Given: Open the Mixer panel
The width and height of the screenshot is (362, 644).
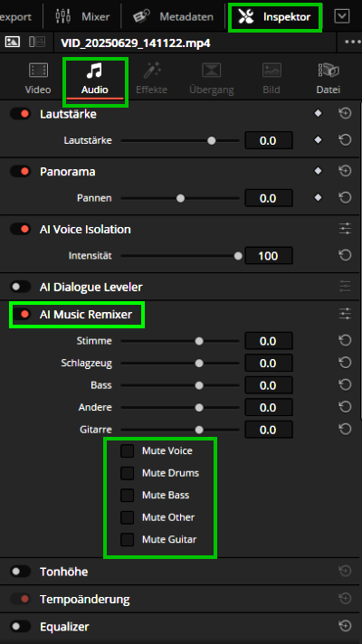Looking at the screenshot, I should point(82,17).
